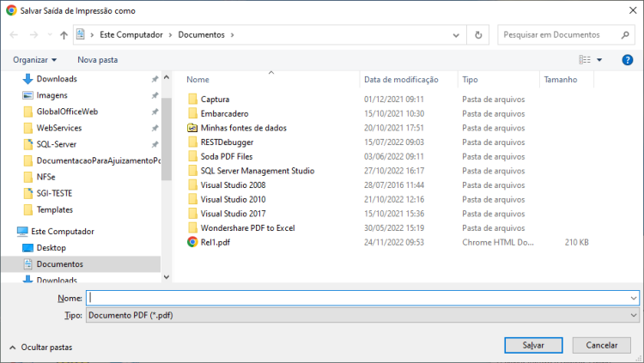
Task: Select Visual Studio 2017 folder icon
Action: tap(192, 214)
